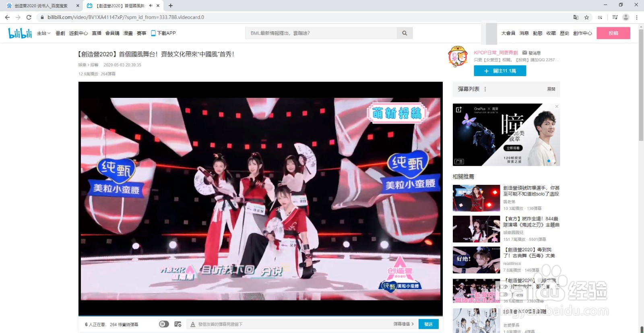Open 彈幕禮儀 chevron link
644x333 pixels.
(x=403, y=324)
